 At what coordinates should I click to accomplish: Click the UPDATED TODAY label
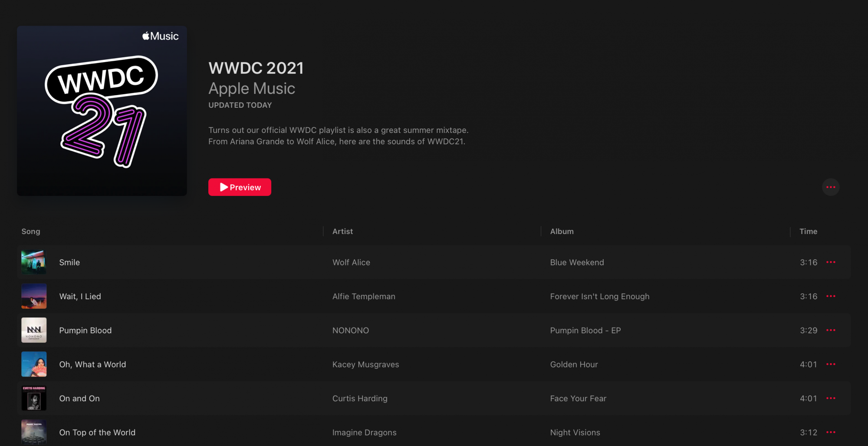coord(240,105)
